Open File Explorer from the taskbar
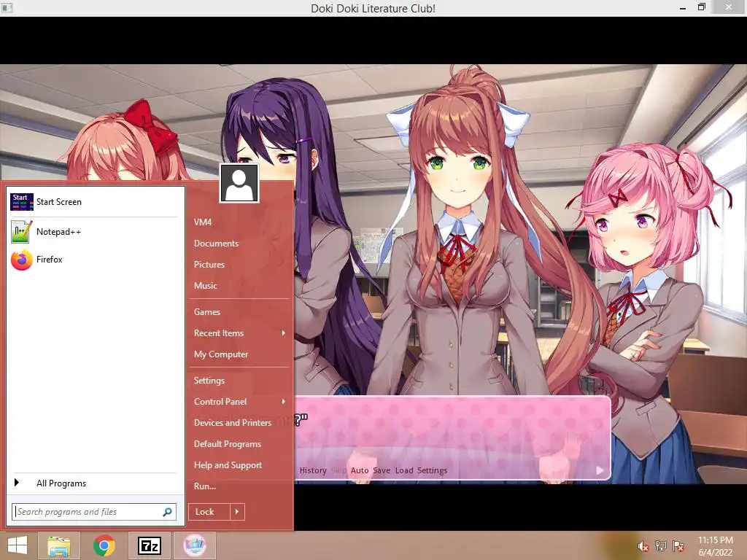Image resolution: width=747 pixels, height=560 pixels. coord(60,545)
